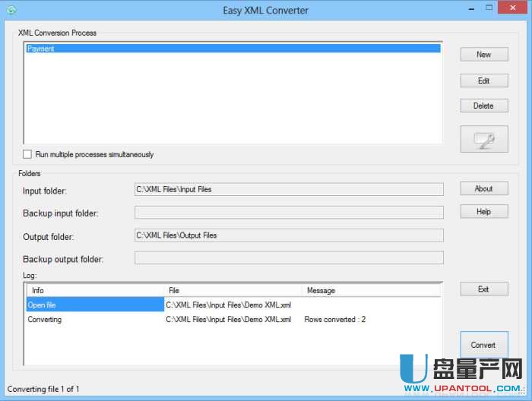Start conversion with Convert button

point(483,345)
